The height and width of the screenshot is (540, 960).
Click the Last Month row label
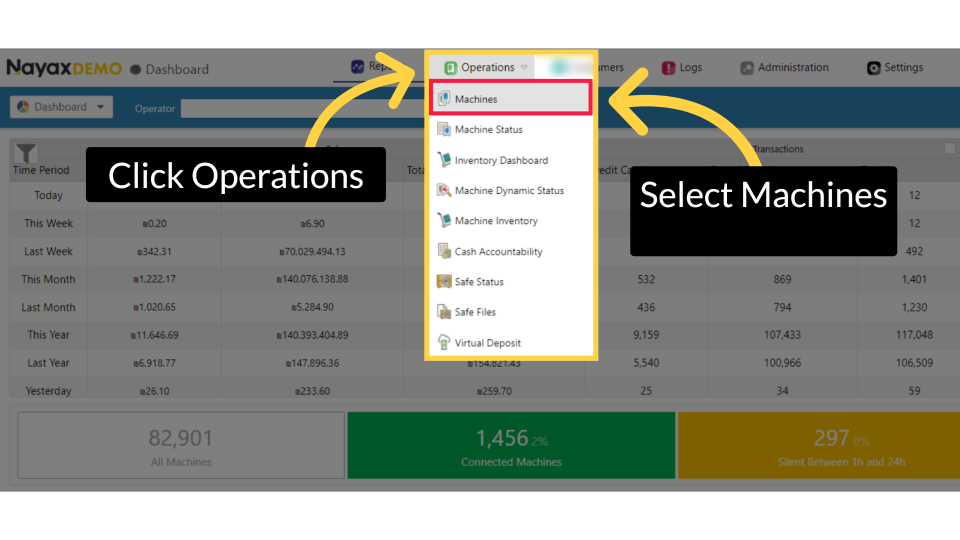[x=48, y=307]
